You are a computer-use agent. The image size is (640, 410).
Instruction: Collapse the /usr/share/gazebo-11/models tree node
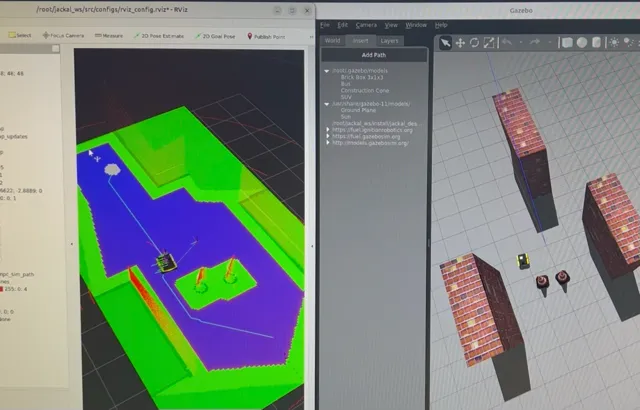(x=327, y=104)
